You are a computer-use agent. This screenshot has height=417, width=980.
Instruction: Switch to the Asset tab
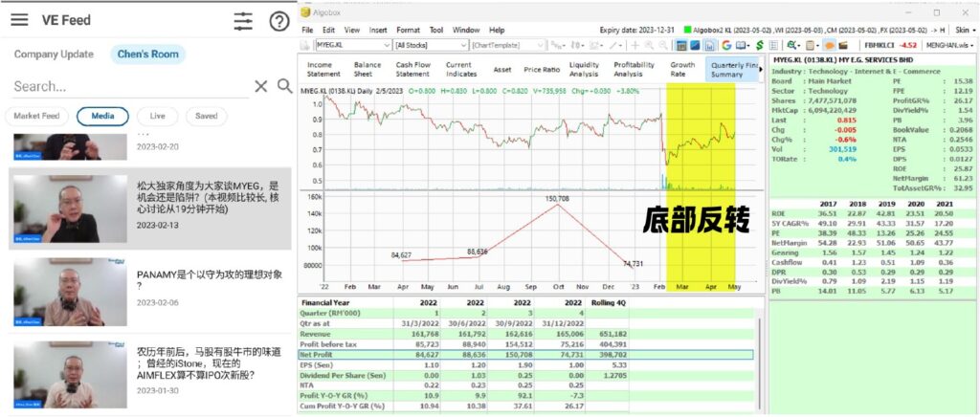click(x=501, y=70)
